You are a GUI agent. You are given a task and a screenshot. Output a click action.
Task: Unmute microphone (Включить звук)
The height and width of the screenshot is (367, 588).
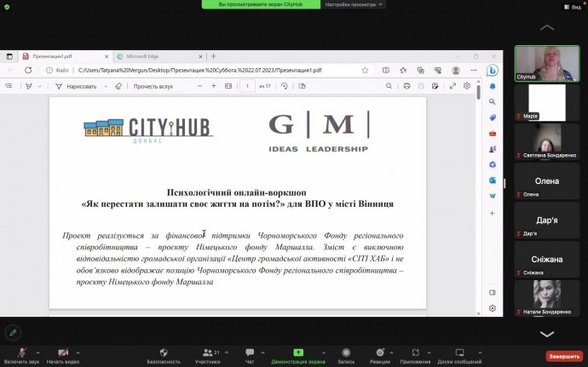(x=22, y=352)
